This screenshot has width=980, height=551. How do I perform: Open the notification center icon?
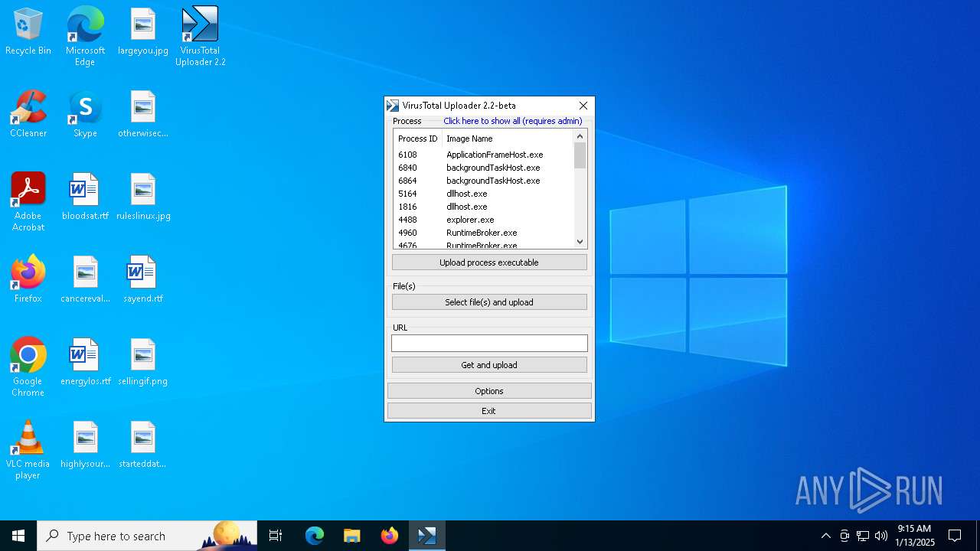[955, 536]
